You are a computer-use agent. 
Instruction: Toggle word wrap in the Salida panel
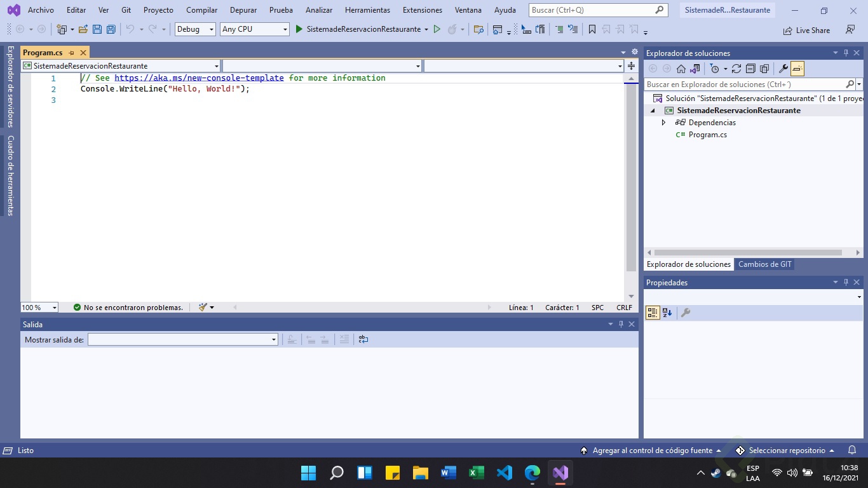(363, 339)
